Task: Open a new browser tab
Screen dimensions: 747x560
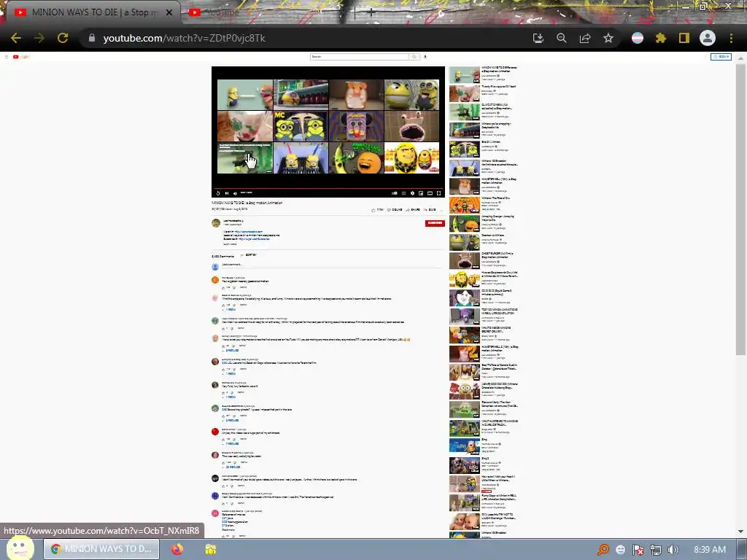Action: click(371, 13)
